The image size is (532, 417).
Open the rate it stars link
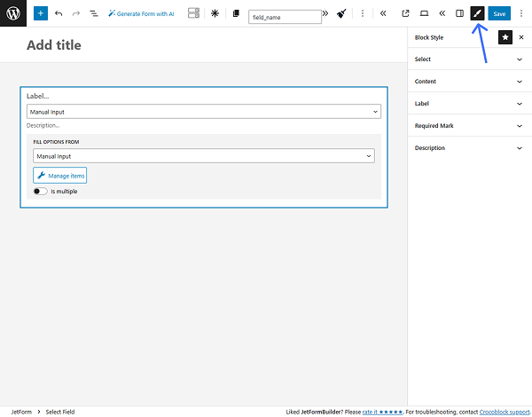382,412
